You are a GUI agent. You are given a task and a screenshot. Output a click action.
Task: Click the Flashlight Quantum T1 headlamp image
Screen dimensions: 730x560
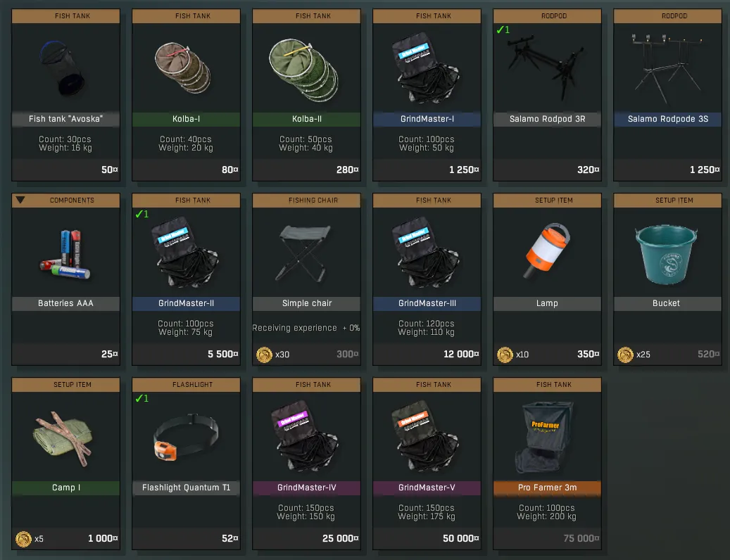tap(186, 436)
